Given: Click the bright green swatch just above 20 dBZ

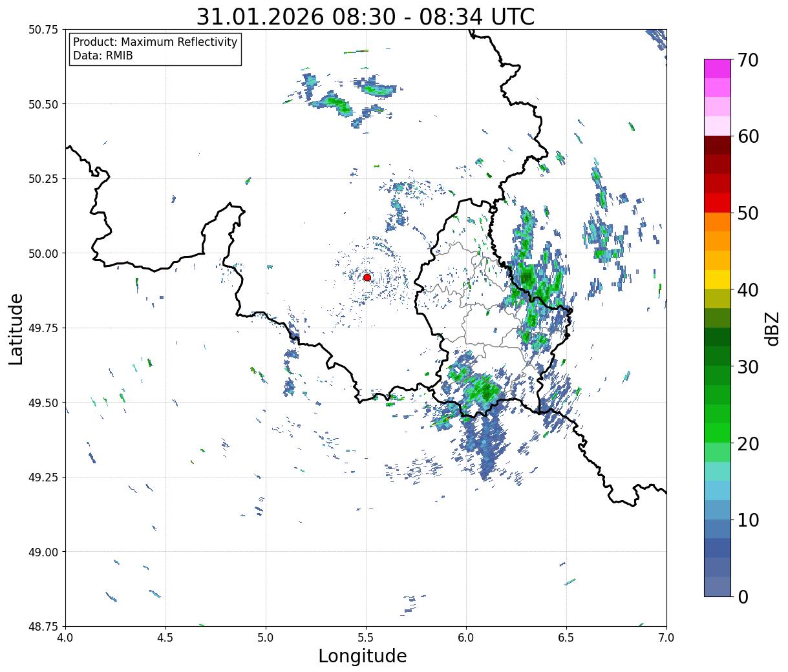Looking at the screenshot, I should click(x=718, y=433).
